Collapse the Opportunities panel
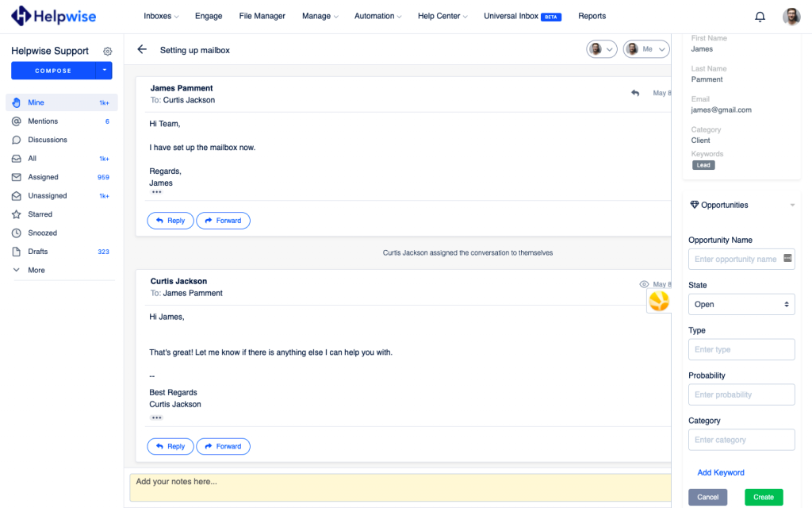Viewport: 812px width, 508px height. click(x=791, y=206)
